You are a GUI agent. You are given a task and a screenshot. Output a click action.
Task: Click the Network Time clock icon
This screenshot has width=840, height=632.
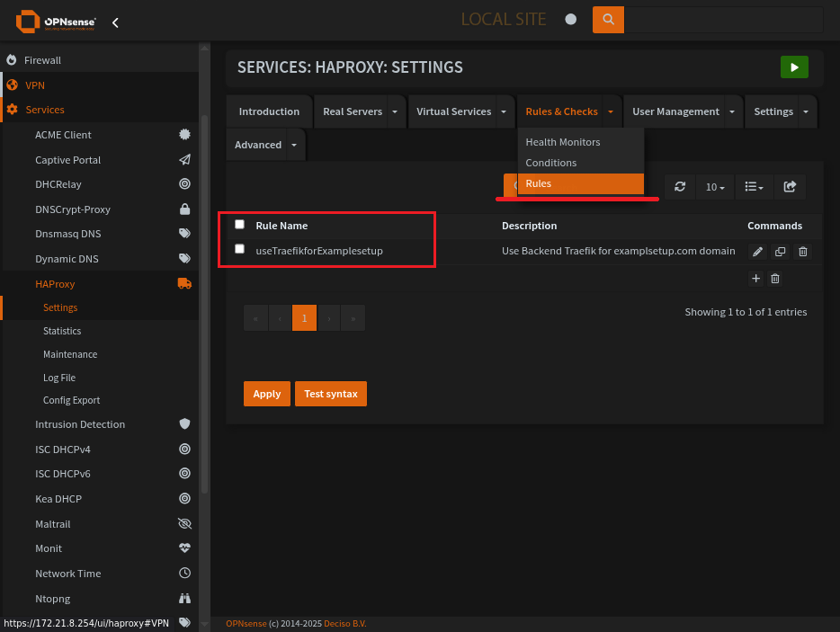185,573
